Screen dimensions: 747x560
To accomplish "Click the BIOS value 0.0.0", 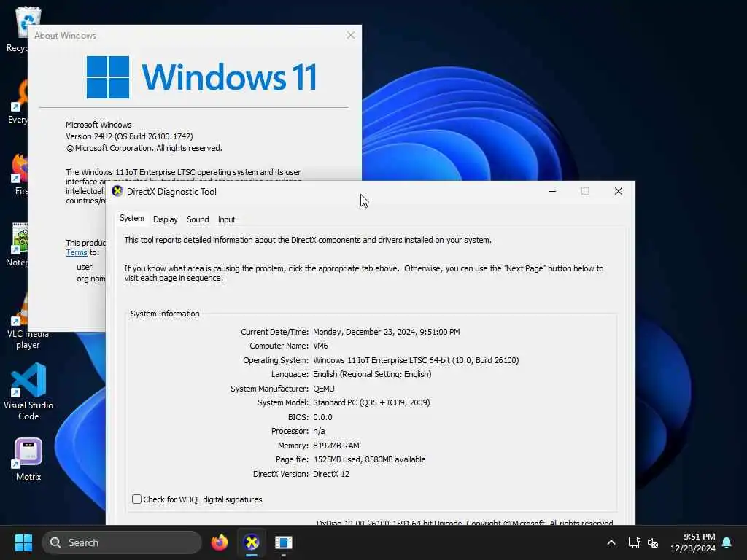I will coord(322,417).
